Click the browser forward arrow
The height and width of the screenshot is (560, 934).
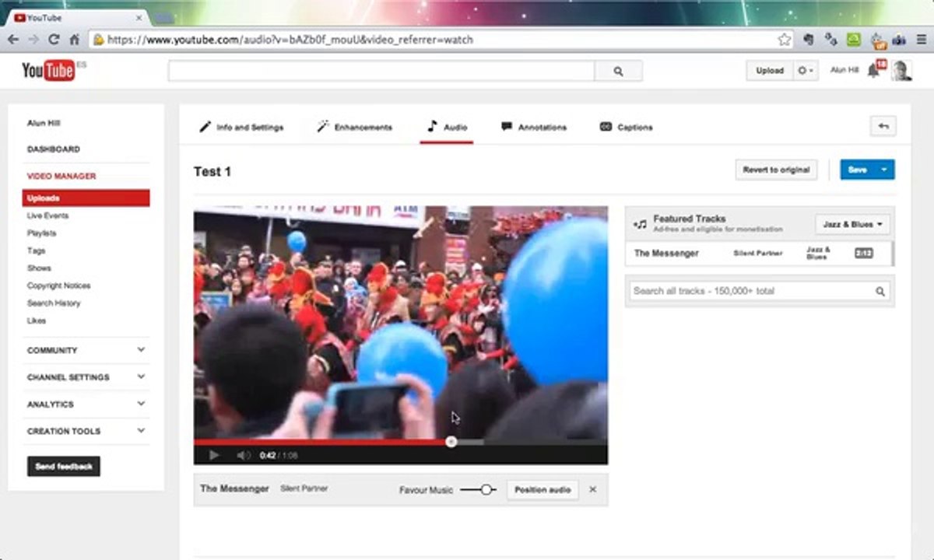(x=33, y=40)
